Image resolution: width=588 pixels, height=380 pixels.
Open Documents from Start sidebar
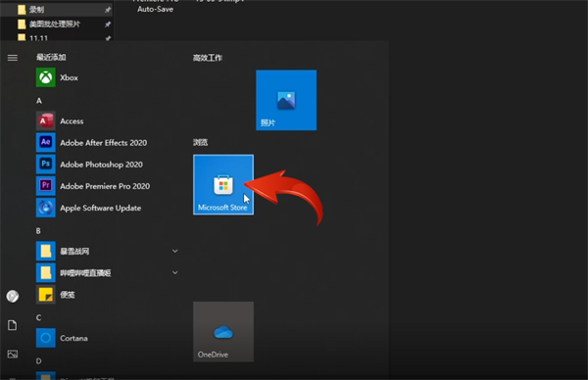pyautogui.click(x=13, y=325)
